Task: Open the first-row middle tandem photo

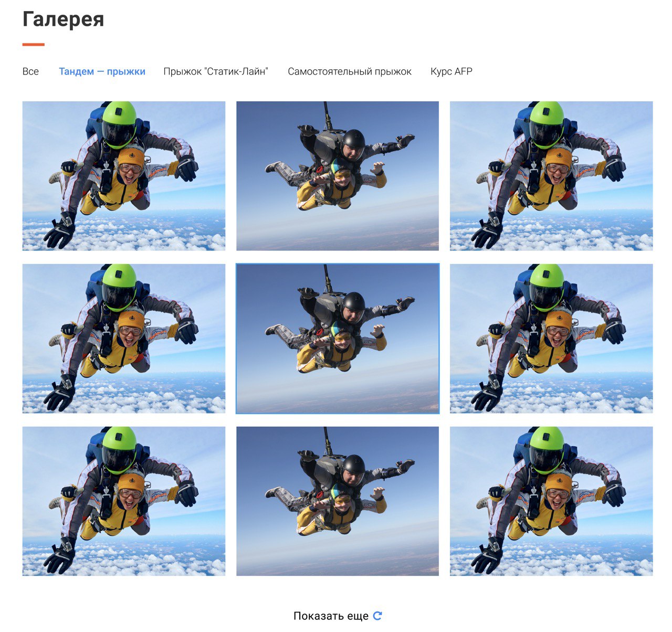Action: (x=338, y=176)
